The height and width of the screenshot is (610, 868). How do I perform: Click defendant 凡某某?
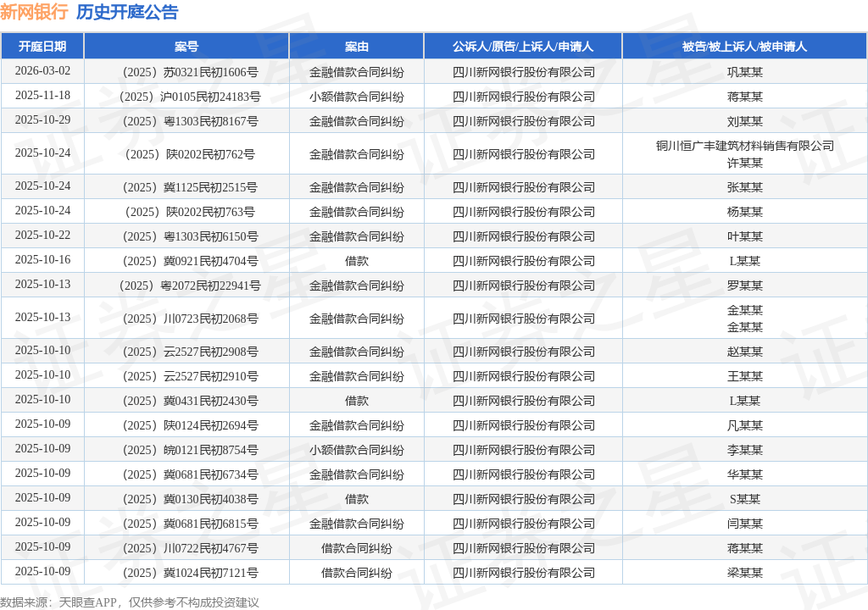744,425
